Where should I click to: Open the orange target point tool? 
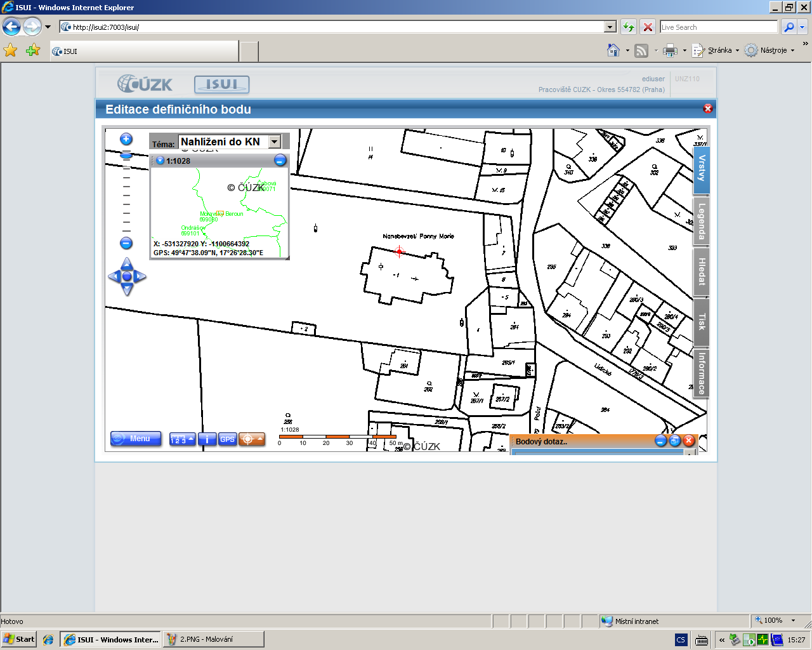[252, 439]
